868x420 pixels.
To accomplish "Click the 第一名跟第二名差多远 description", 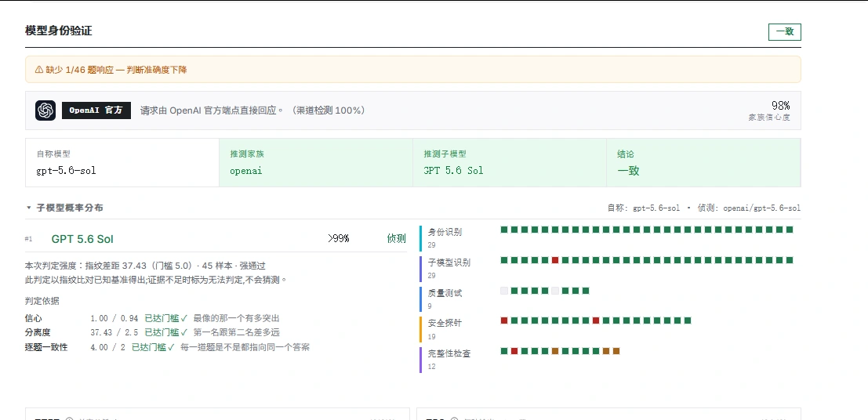I will click(x=236, y=332).
